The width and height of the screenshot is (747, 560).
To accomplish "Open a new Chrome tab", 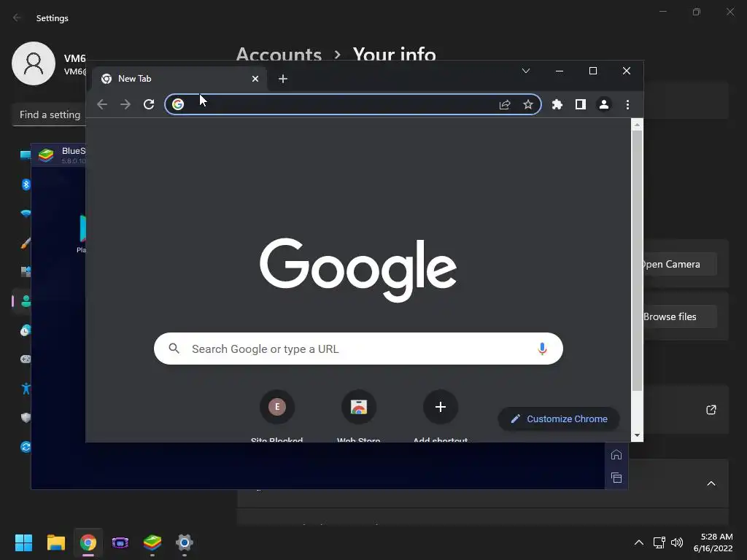I will [x=283, y=79].
